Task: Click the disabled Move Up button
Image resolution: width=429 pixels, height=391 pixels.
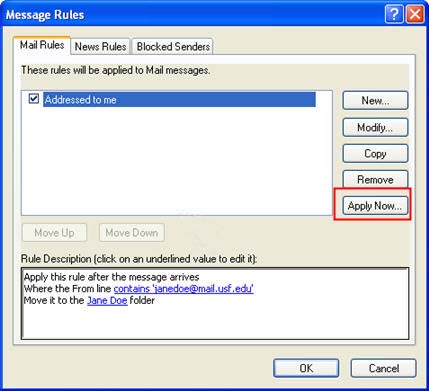Action: (54, 232)
